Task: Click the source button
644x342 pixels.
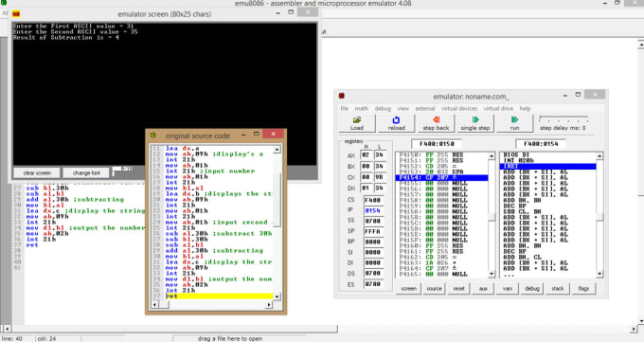Action: (434, 289)
